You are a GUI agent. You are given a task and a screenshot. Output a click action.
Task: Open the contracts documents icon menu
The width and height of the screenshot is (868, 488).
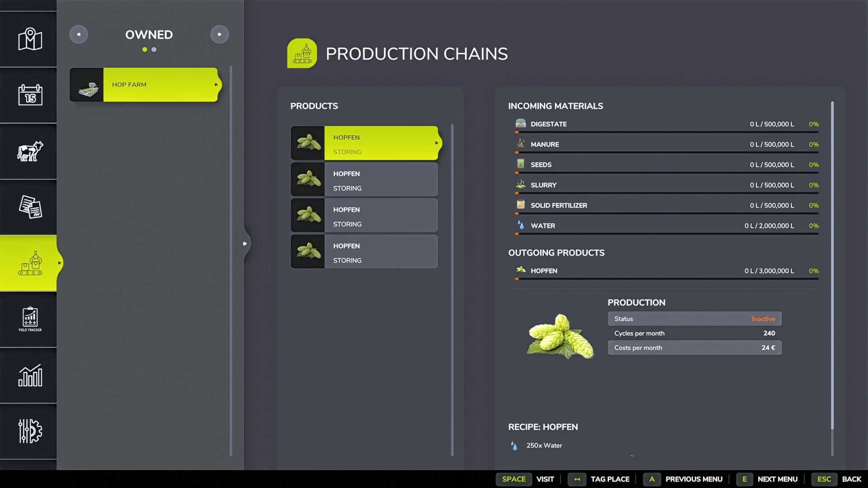(x=30, y=207)
